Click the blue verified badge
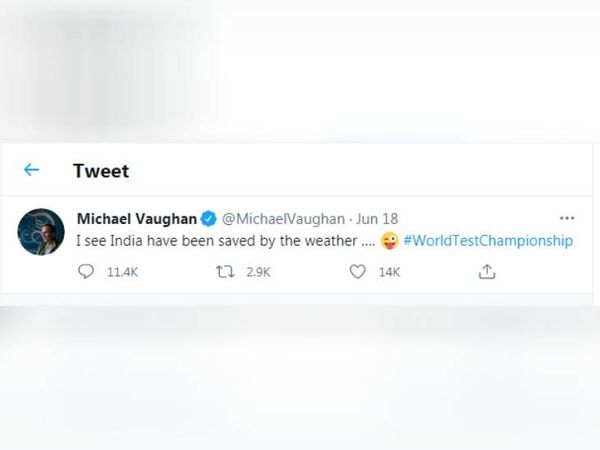Viewport: 600px width, 450px height. [x=209, y=219]
